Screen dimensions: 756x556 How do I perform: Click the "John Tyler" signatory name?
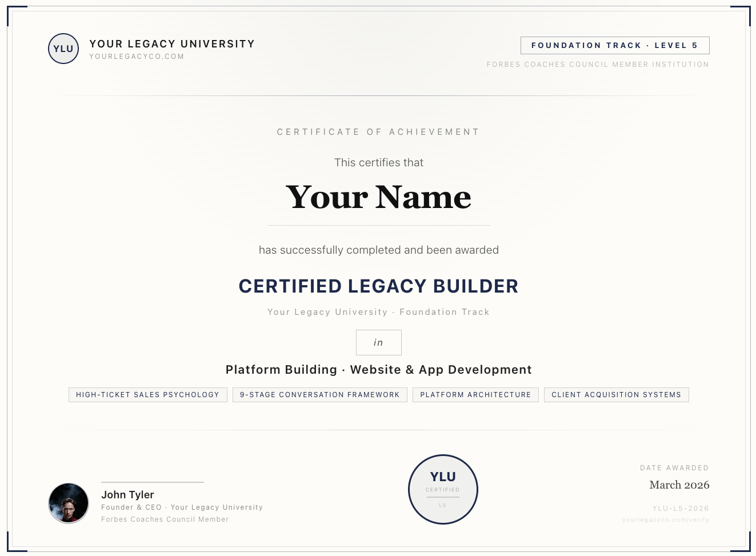coord(127,495)
